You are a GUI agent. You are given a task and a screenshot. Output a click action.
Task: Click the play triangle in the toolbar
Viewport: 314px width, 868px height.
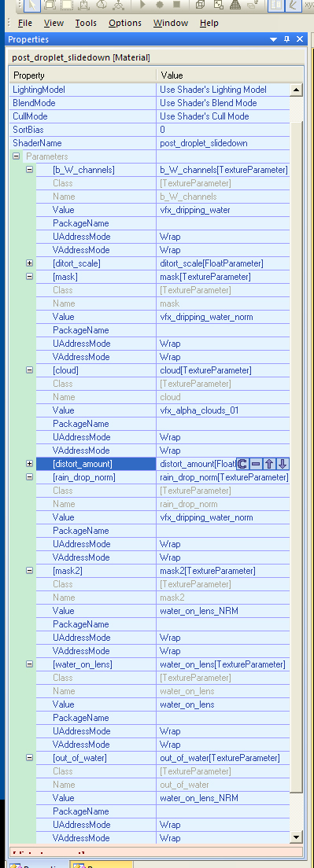142,6
